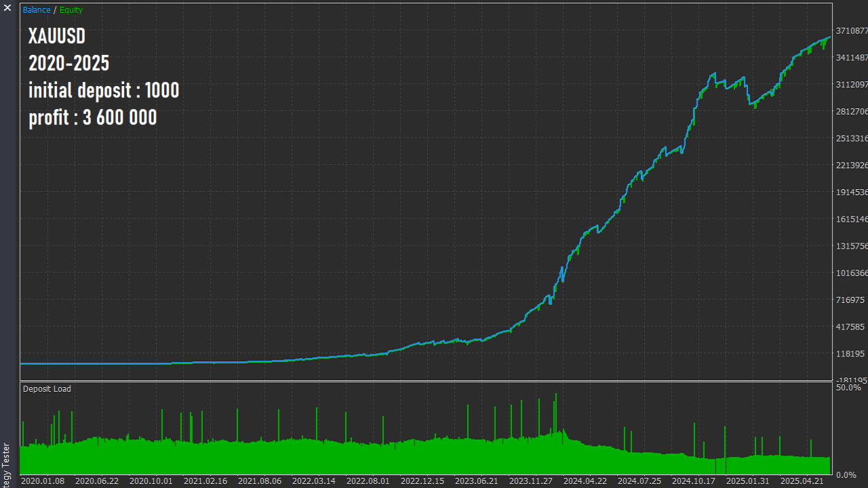Click the vertical Strategy Tester panel label
The image size is (868, 488).
coord(7,465)
